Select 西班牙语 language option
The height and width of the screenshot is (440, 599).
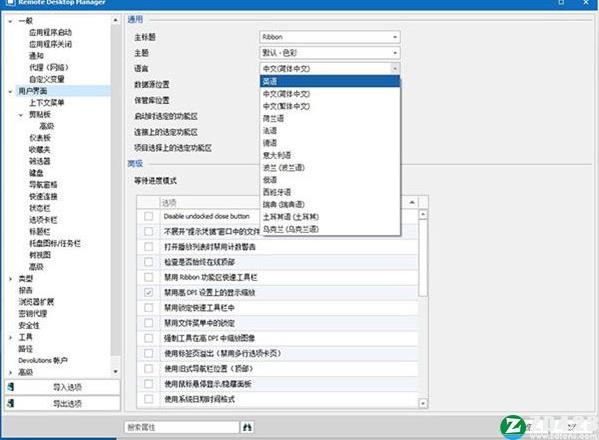[x=330, y=192]
